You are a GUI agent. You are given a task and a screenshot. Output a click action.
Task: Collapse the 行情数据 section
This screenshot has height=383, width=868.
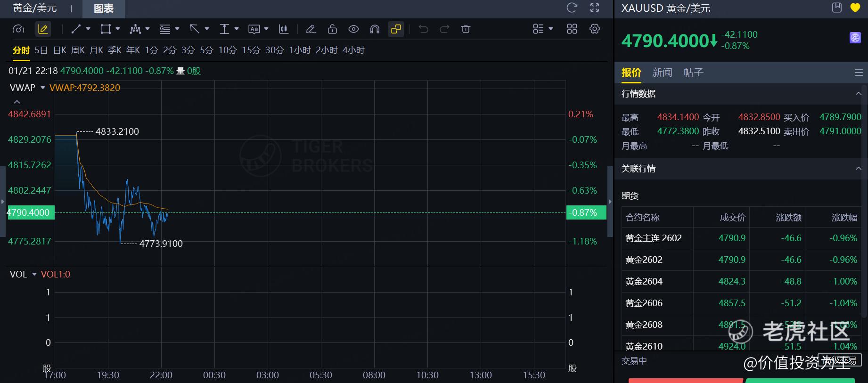coord(858,94)
